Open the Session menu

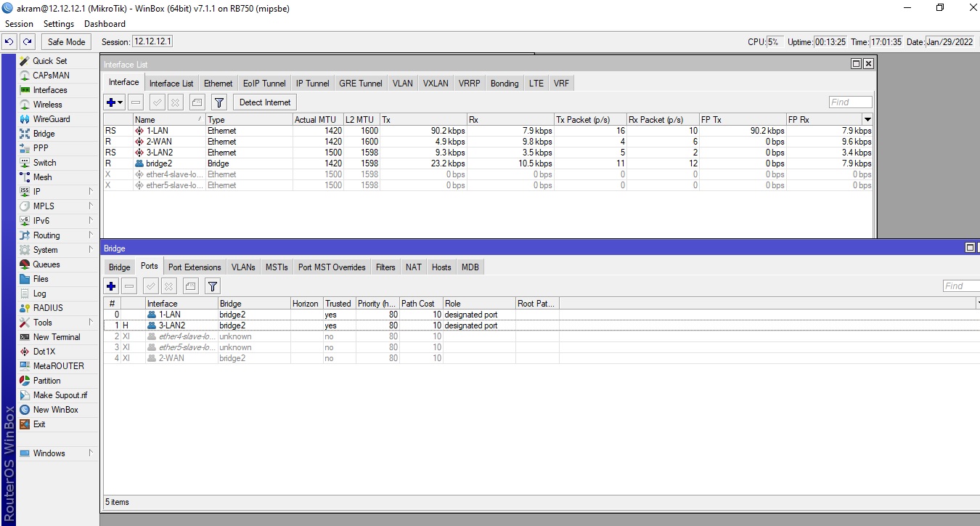[19, 23]
